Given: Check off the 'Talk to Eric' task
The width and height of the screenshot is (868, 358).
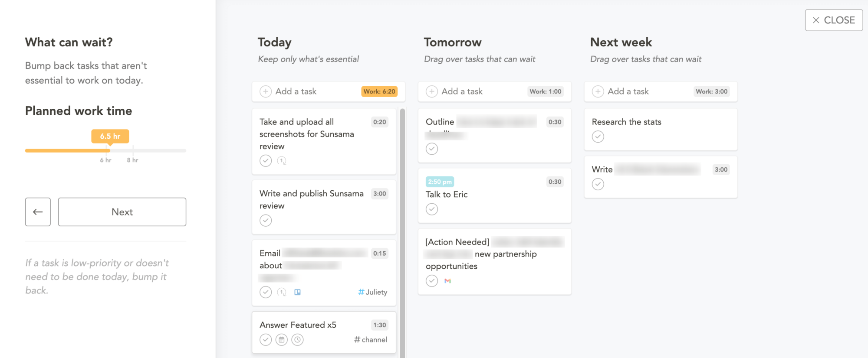Looking at the screenshot, I should coord(431,209).
